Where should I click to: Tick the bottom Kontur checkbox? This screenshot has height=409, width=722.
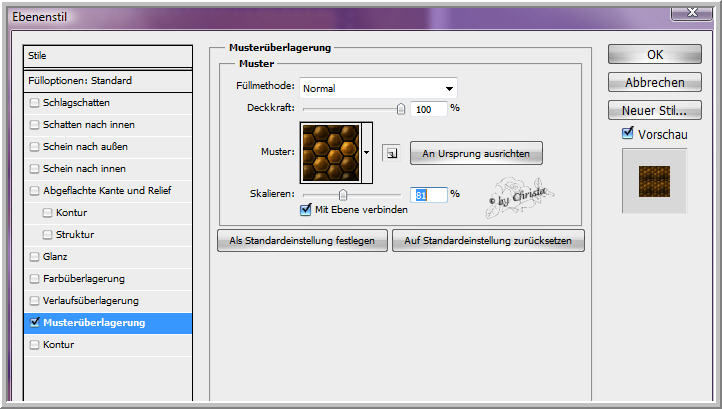(x=34, y=345)
